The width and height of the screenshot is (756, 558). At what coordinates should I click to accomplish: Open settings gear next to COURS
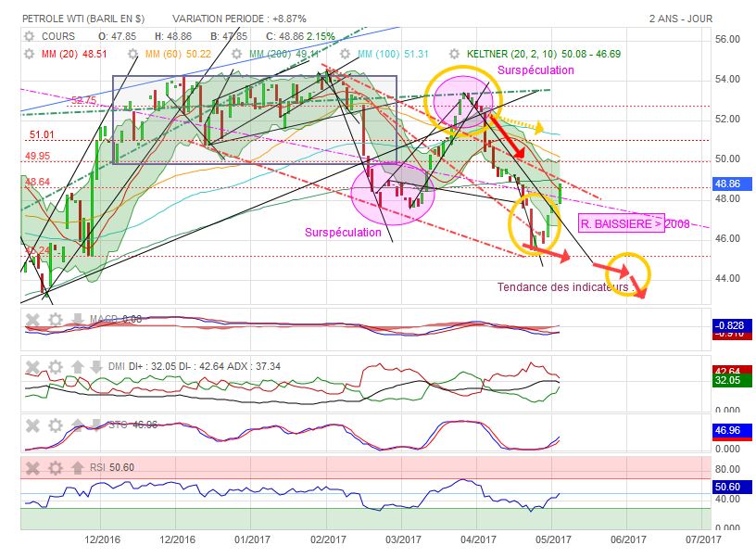[30, 36]
